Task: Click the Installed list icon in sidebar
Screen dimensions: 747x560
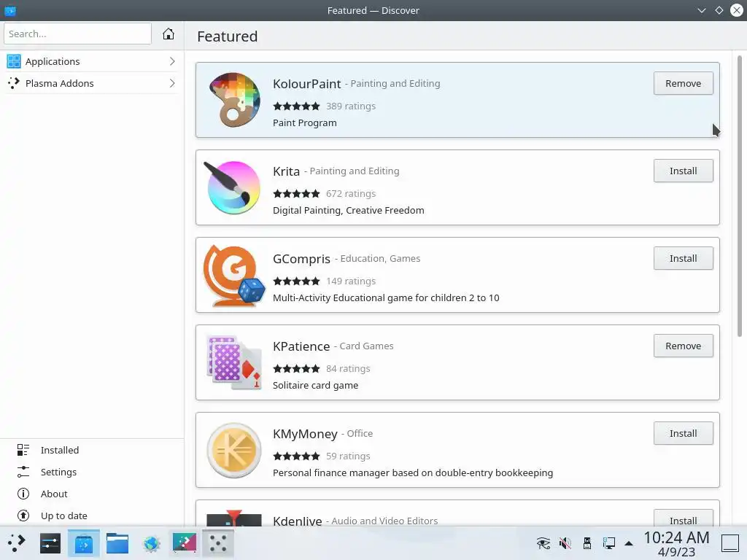Action: [x=23, y=450]
